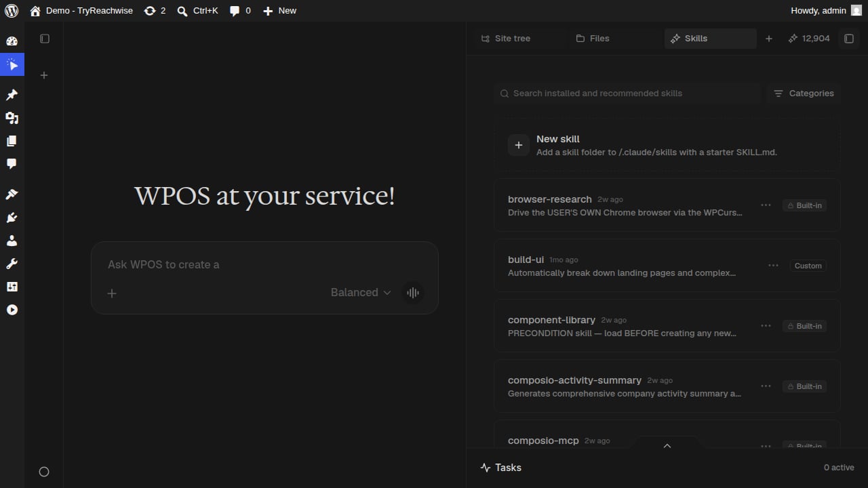Open Demo - TryReachwise site link

click(81, 11)
